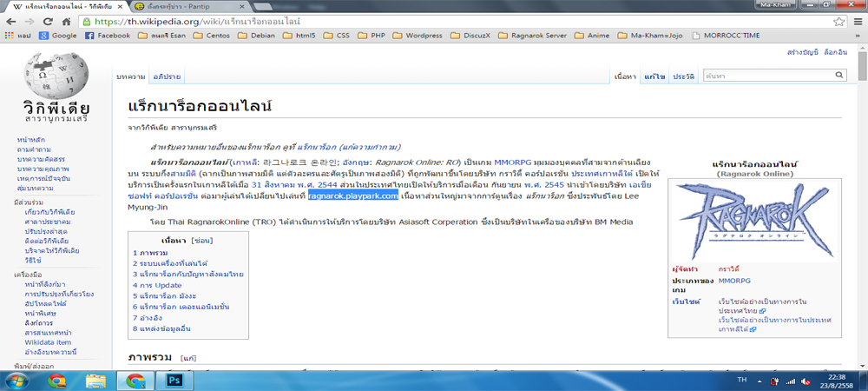The height and width of the screenshot is (391, 868).
Task: Click the page scrollbar down arrow
Action: pyautogui.click(x=862, y=364)
